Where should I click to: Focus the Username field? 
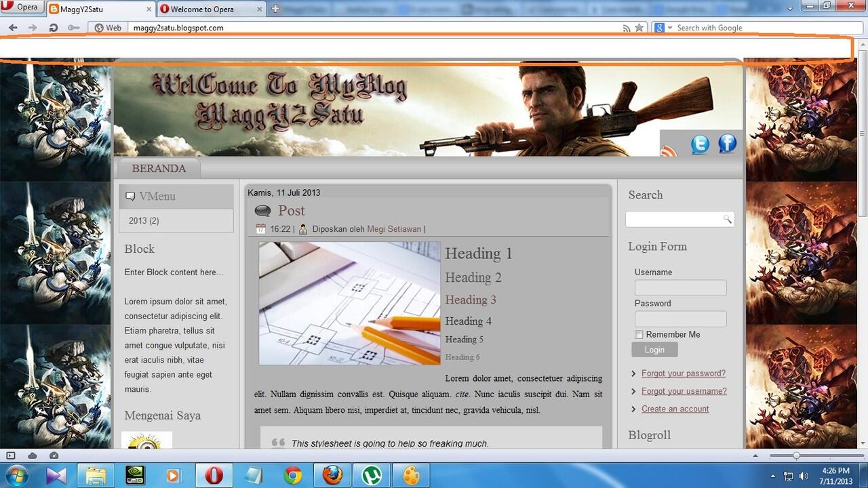pyautogui.click(x=680, y=287)
